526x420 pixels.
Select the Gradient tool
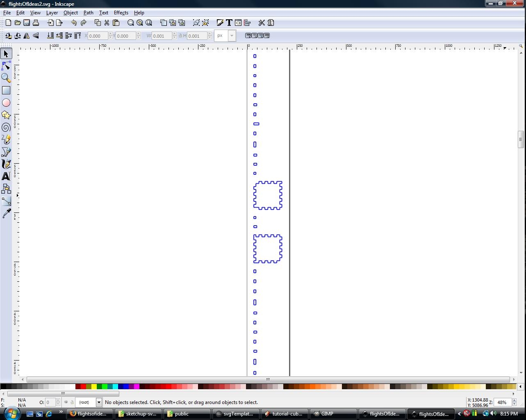pos(6,201)
